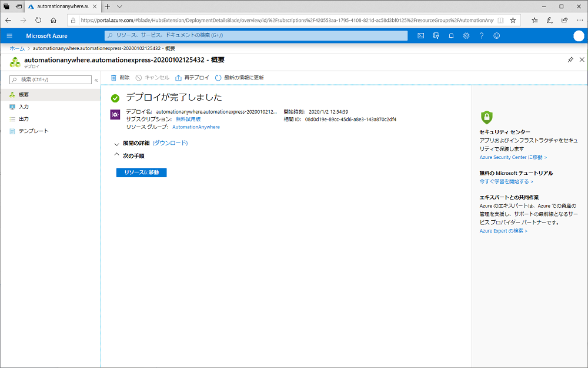Image resolution: width=588 pixels, height=368 pixels.
Task: Open the favorites hub icon
Action: point(534,20)
